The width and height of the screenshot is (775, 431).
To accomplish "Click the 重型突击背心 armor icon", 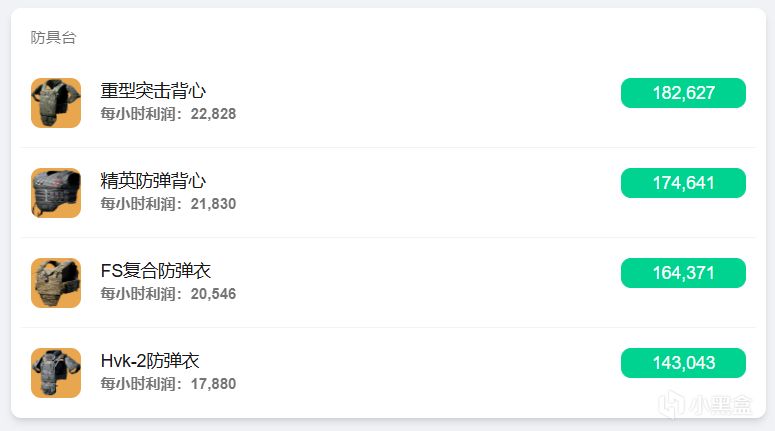I will (x=56, y=103).
